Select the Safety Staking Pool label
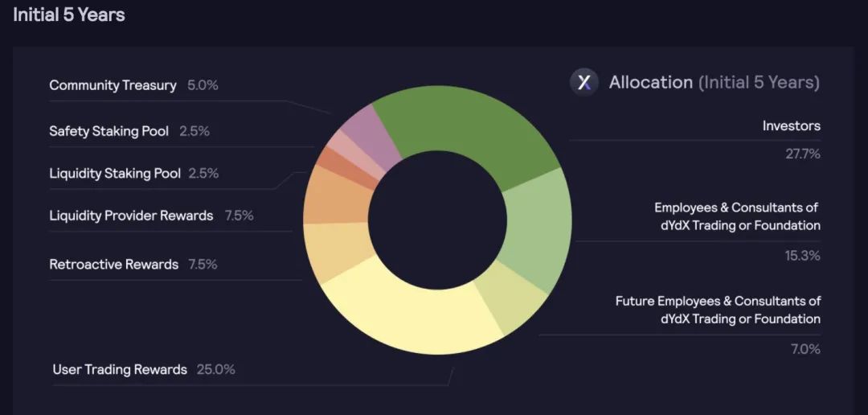868x415 pixels. [109, 131]
